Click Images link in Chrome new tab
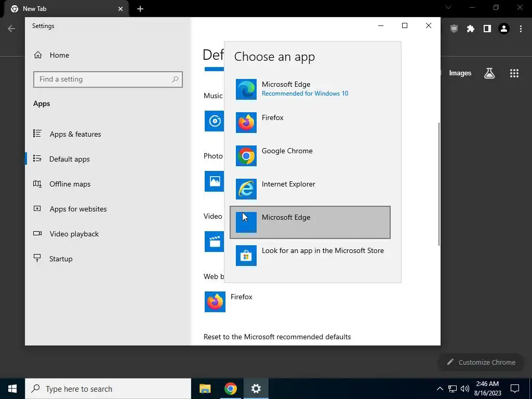The height and width of the screenshot is (399, 532). [x=460, y=73]
